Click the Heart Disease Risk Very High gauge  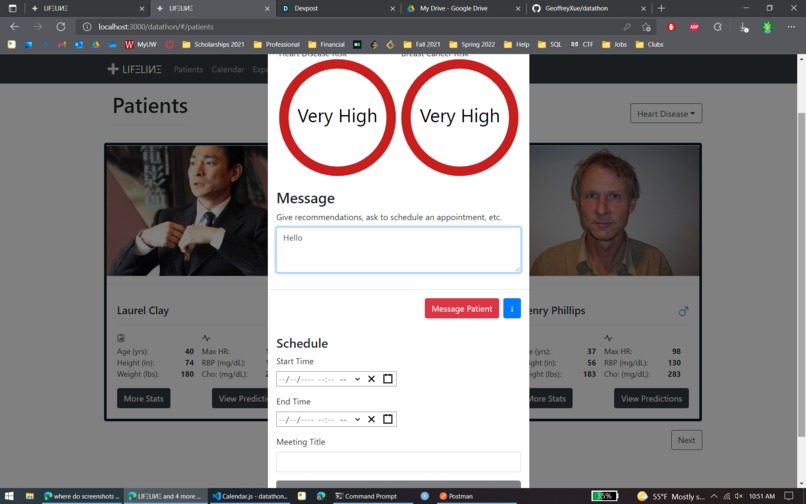[x=337, y=117]
